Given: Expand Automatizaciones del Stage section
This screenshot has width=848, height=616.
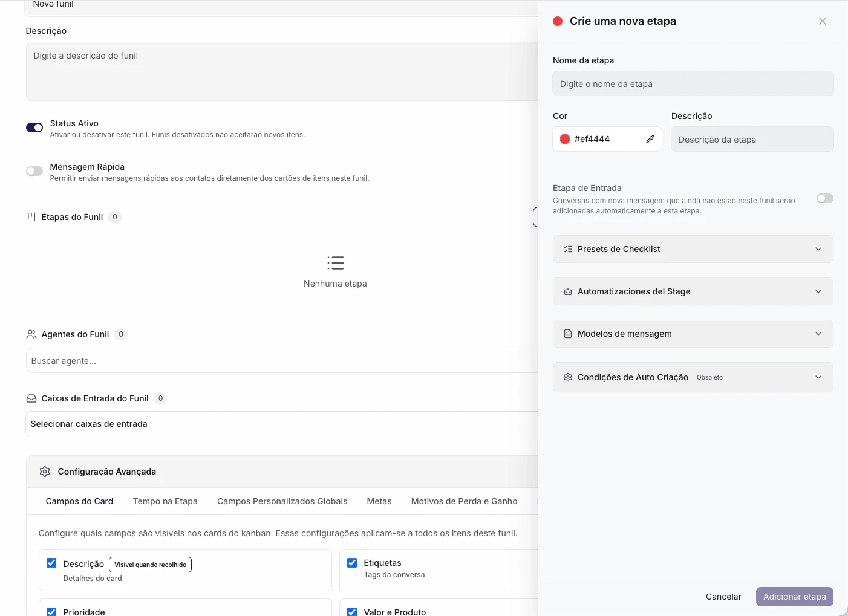Looking at the screenshot, I should click(x=693, y=291).
